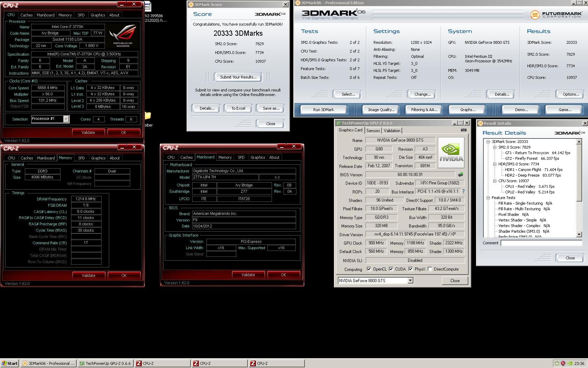Click the BIOS save chip icon in GPU-Z
588x368 pixels.
pos(460,174)
